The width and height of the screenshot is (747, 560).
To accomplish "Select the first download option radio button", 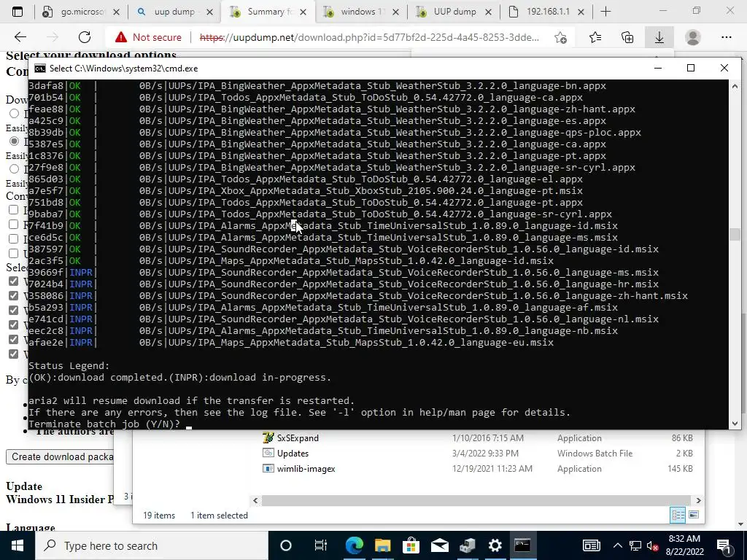I will click(x=15, y=113).
